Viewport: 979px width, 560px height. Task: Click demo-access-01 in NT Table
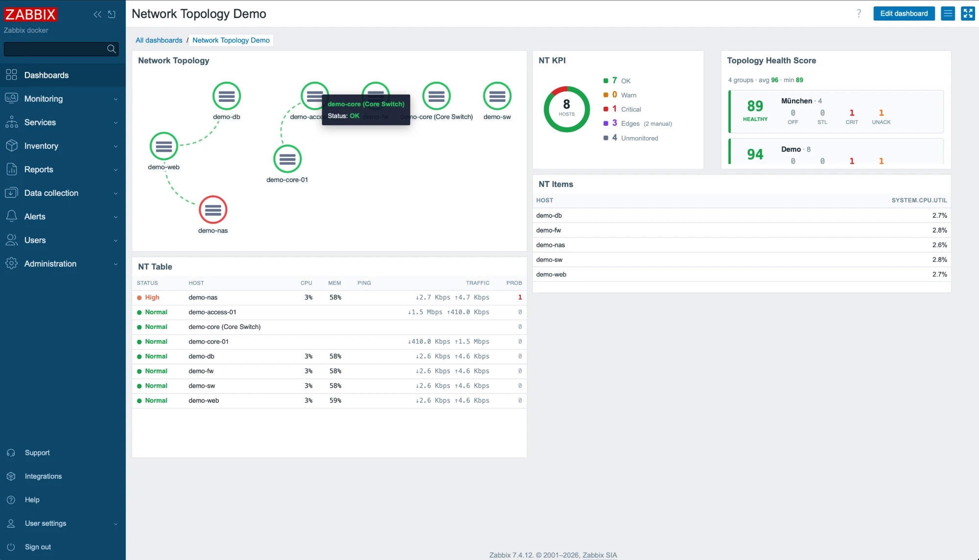212,312
